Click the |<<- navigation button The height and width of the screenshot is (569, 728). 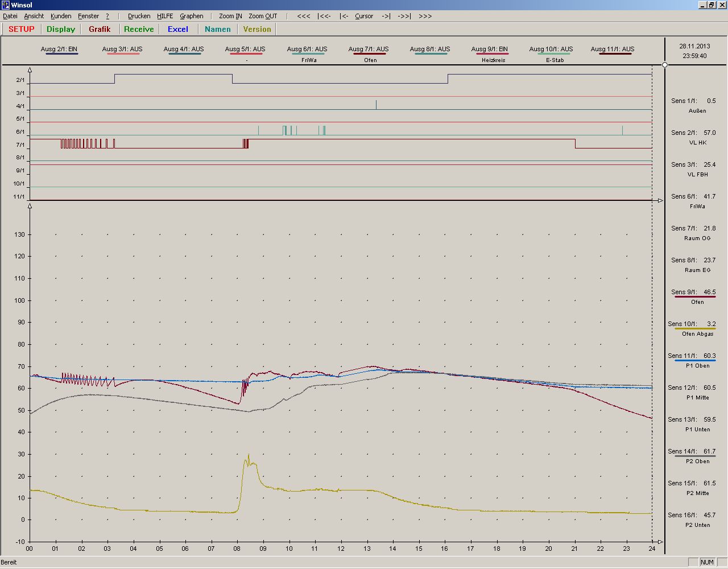tap(325, 16)
